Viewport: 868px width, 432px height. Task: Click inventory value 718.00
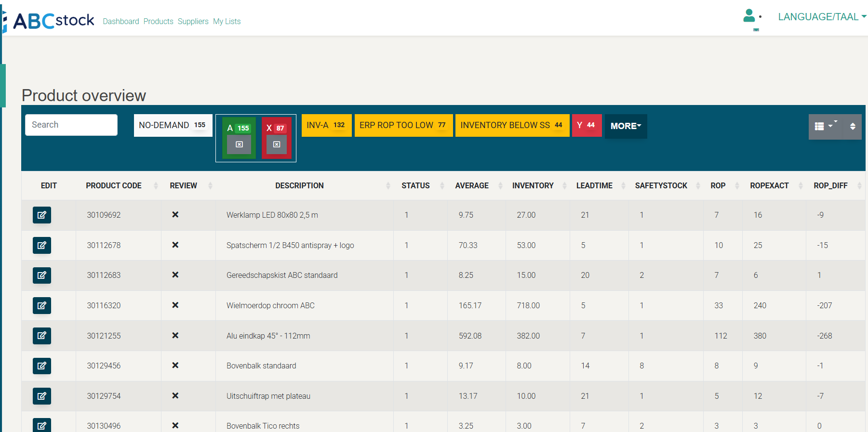528,305
